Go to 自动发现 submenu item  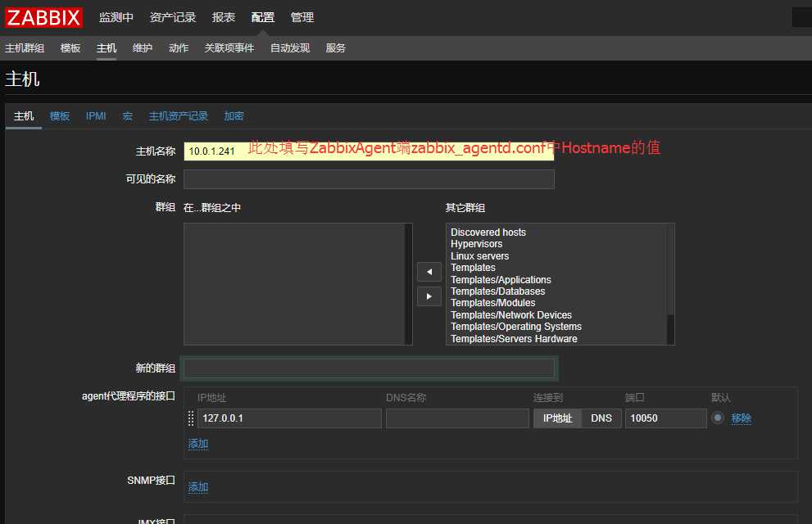click(290, 48)
